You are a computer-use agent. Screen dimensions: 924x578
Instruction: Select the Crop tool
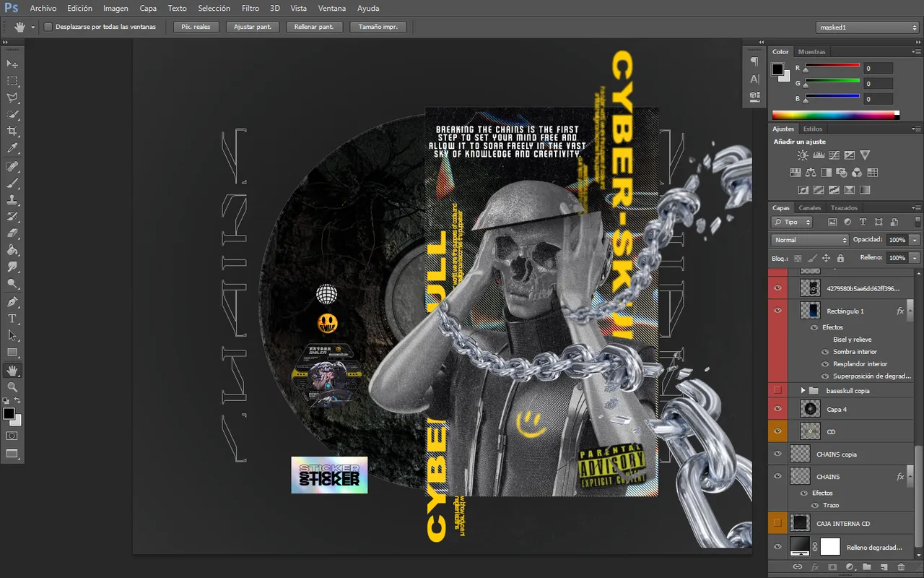coord(12,131)
